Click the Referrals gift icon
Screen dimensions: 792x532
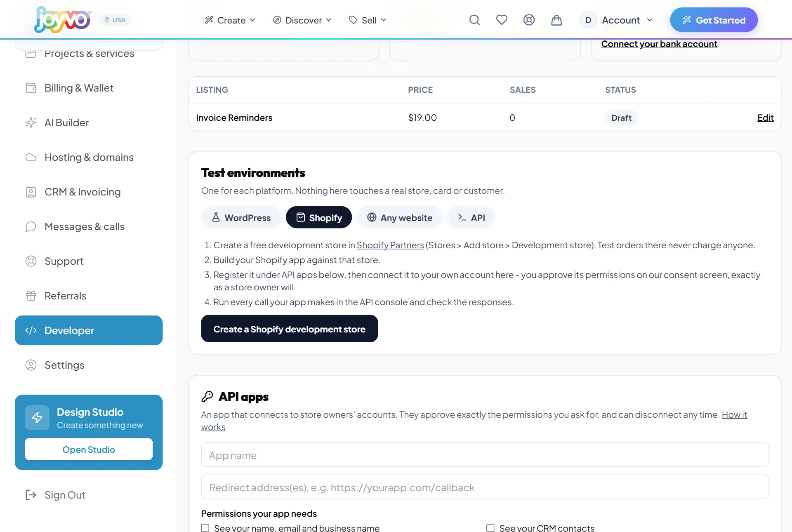pyautogui.click(x=31, y=296)
